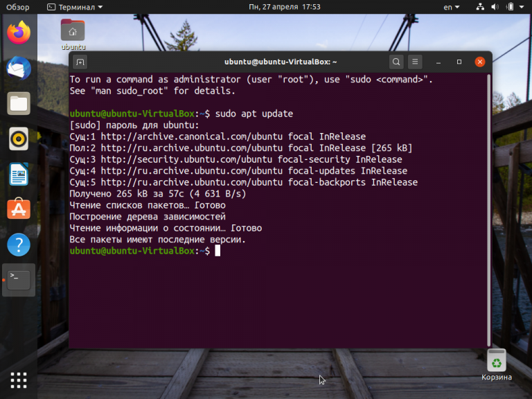Image resolution: width=532 pixels, height=399 pixels.
Task: Select the Корзина trash desktop icon
Action: (497, 365)
